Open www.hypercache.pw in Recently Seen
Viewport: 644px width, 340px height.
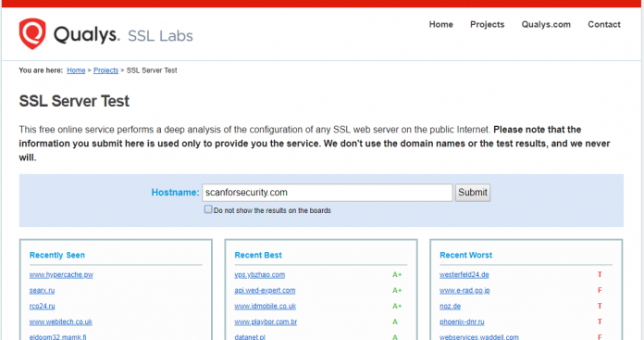pyautogui.click(x=61, y=274)
